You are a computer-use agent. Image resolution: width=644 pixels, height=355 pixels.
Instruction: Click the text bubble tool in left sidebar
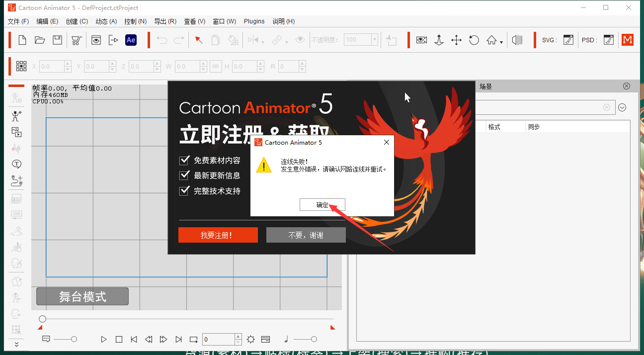pos(16,164)
